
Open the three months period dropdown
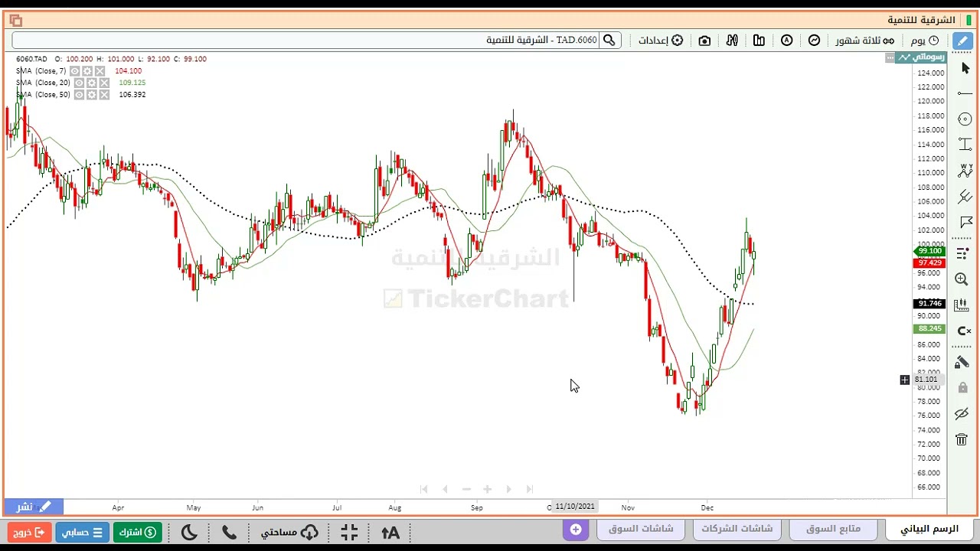coord(865,41)
